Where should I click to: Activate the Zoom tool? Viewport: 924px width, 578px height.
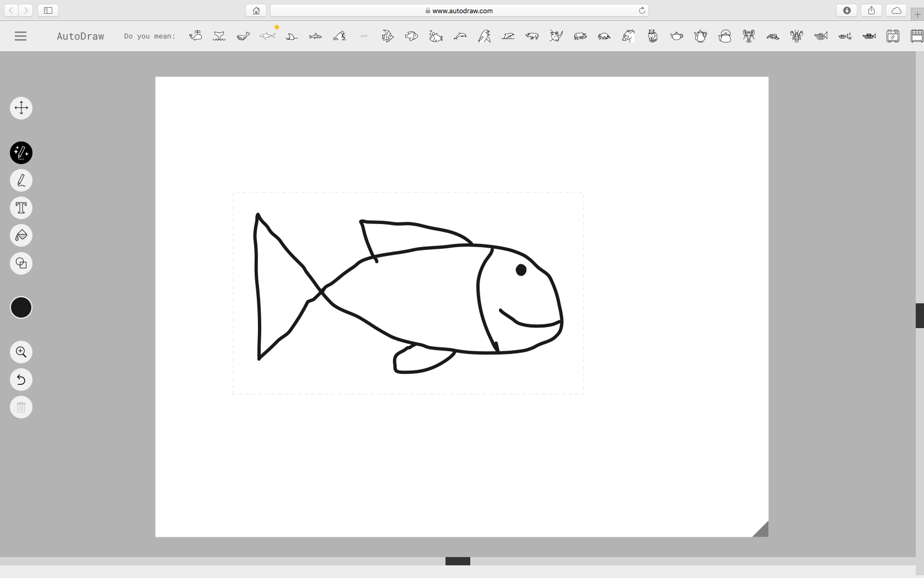[x=21, y=352]
